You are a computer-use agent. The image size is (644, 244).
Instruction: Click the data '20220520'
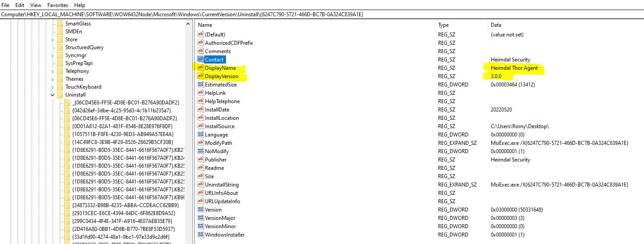[x=501, y=110]
